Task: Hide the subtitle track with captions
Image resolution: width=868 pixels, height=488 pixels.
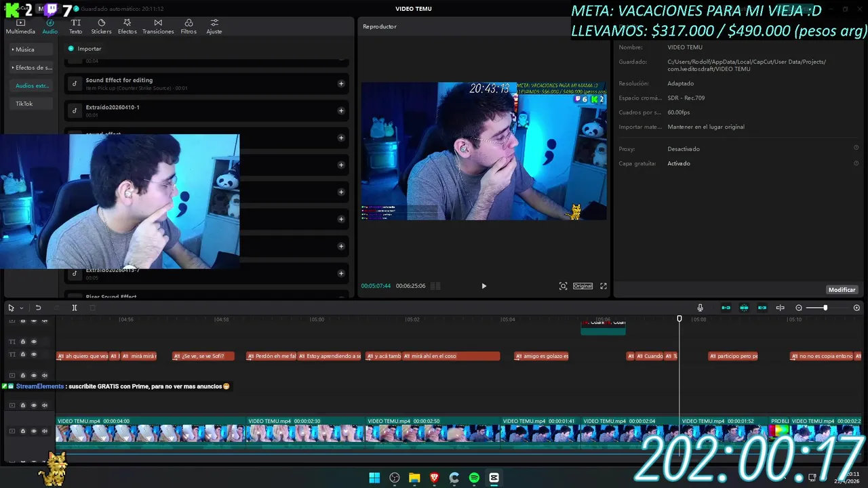Action: coord(33,354)
